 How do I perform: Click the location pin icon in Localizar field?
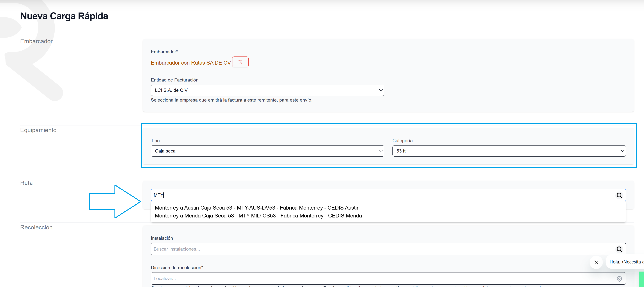coord(619,279)
